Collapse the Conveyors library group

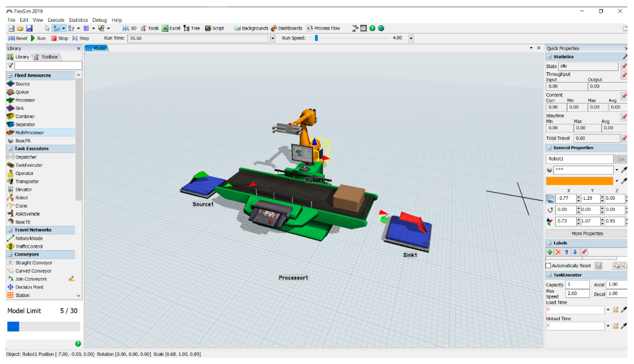[x=10, y=254]
